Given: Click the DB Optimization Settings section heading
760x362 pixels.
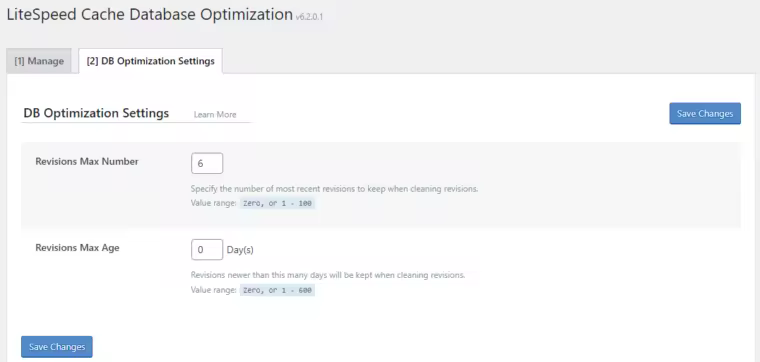Looking at the screenshot, I should point(96,113).
